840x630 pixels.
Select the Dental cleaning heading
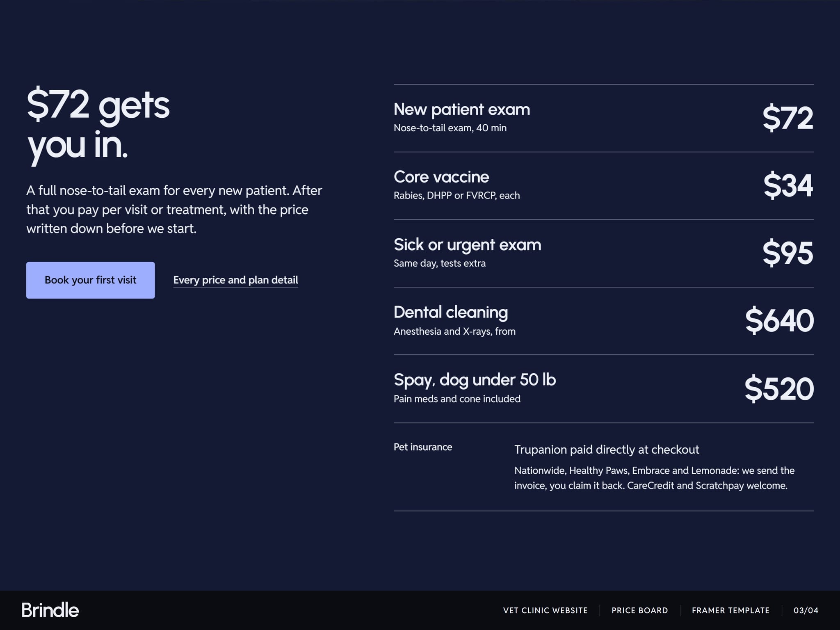451,313
